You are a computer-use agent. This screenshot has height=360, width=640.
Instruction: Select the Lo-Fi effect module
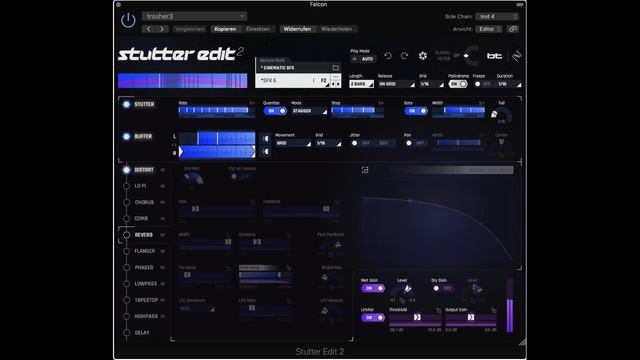[x=140, y=186]
